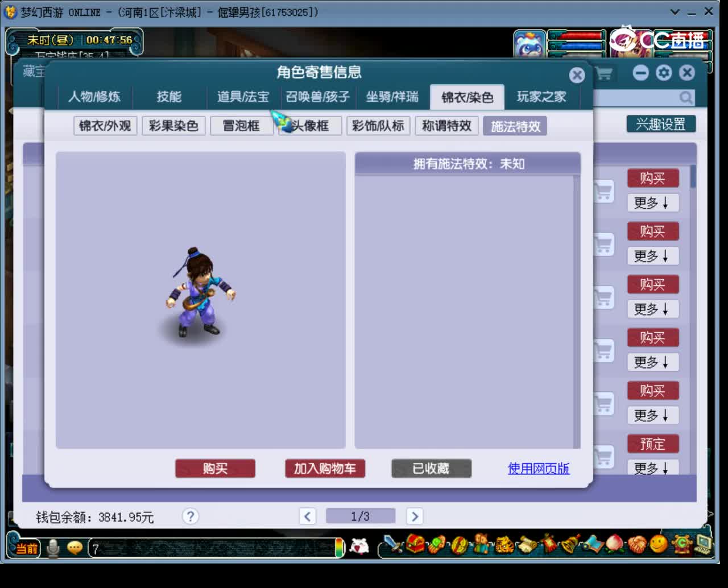
Task: Open the 使用网页版 link
Action: 539,469
